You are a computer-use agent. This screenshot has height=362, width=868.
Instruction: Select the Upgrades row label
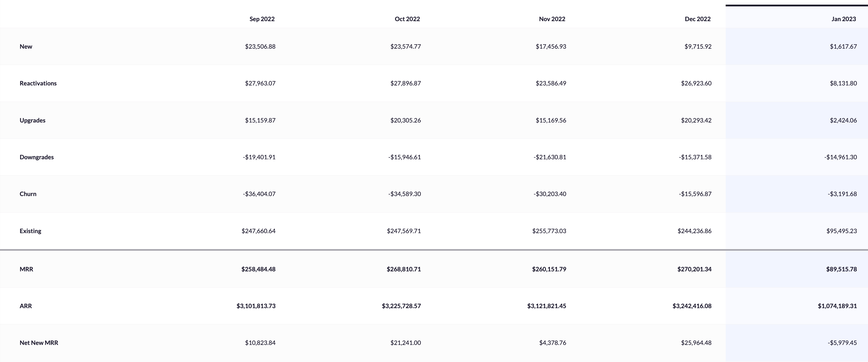[32, 120]
